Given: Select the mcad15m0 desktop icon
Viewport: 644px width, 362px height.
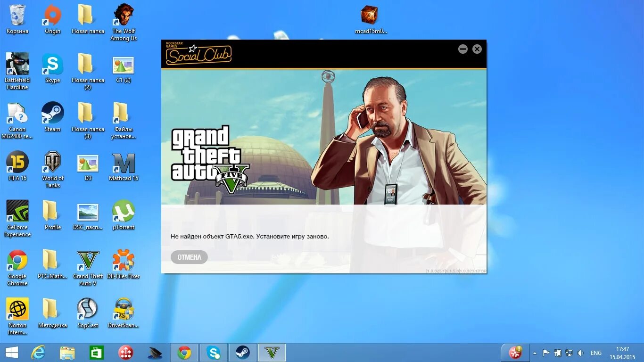Looking at the screenshot, I should coord(371,20).
